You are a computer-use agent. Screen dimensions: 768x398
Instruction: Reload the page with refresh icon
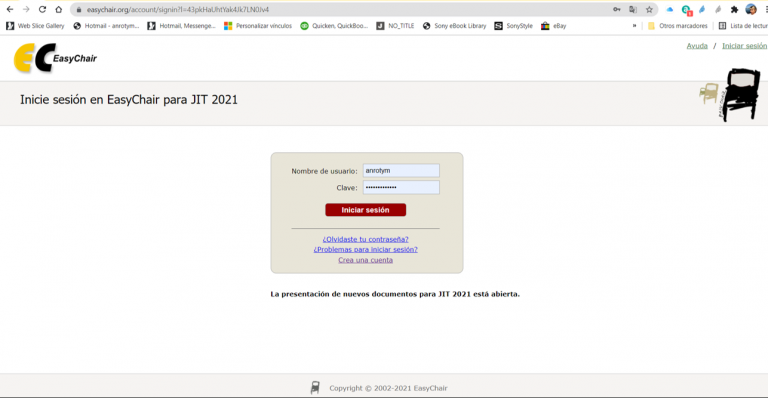coord(43,9)
